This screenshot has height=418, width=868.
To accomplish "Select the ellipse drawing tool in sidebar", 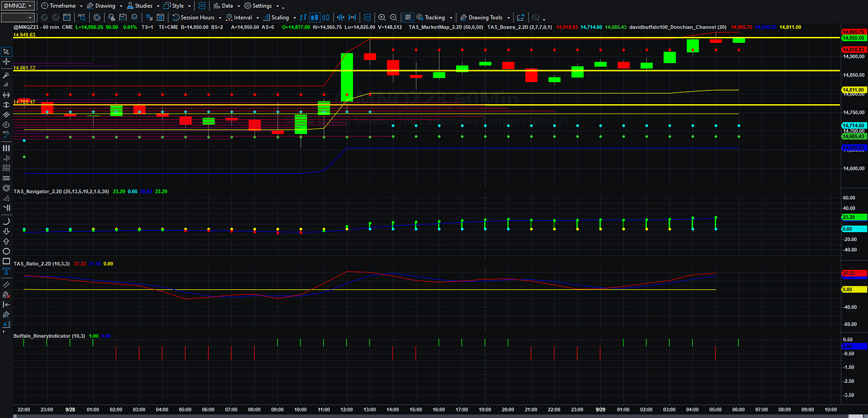I will coord(6,251).
